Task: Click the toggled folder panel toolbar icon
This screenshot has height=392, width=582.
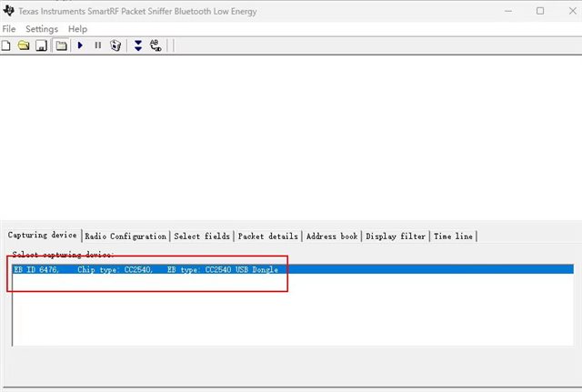Action: [x=61, y=45]
